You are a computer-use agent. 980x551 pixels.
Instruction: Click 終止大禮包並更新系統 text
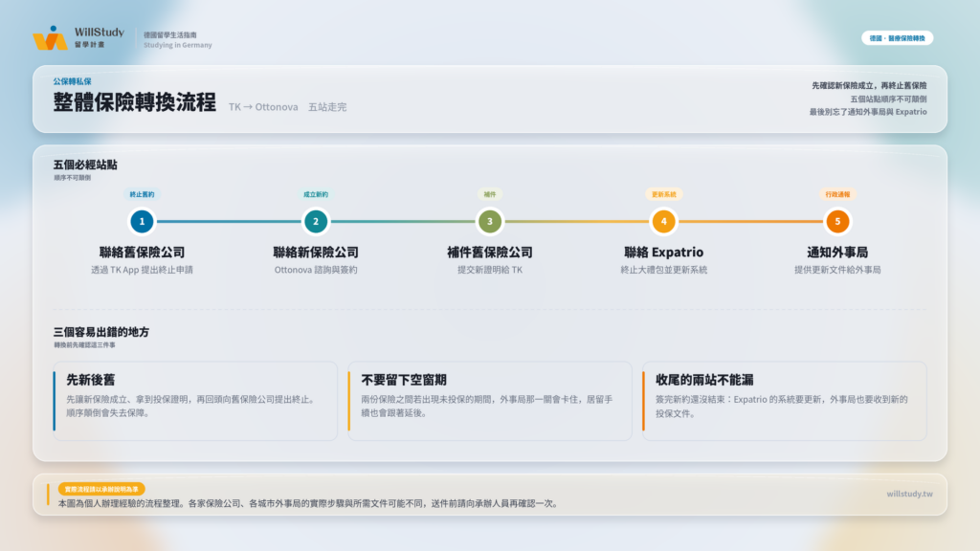pos(664,270)
